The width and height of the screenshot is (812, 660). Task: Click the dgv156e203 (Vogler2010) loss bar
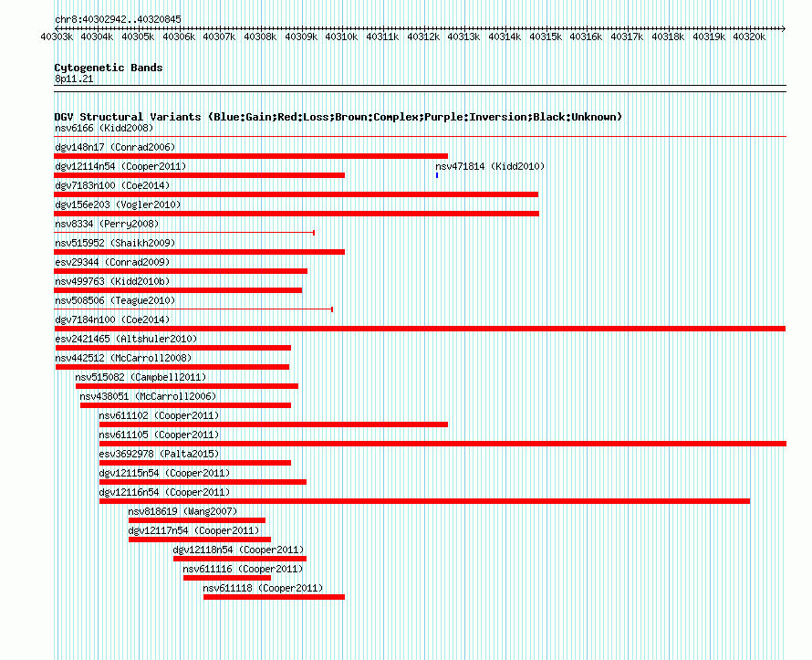[297, 214]
